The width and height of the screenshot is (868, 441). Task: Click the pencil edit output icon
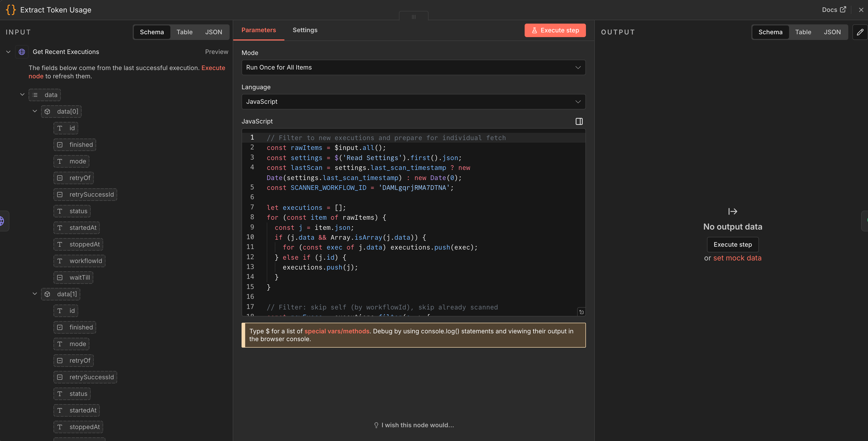click(x=860, y=32)
